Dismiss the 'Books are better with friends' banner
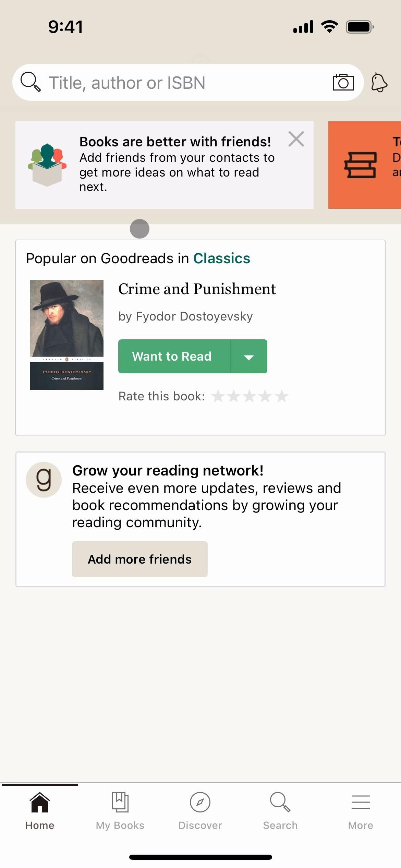 [296, 139]
